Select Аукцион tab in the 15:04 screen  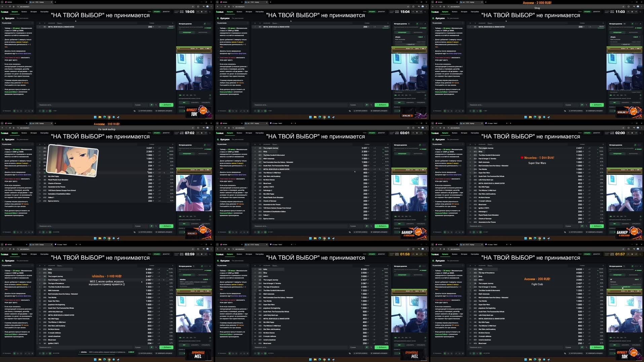(x=230, y=11)
